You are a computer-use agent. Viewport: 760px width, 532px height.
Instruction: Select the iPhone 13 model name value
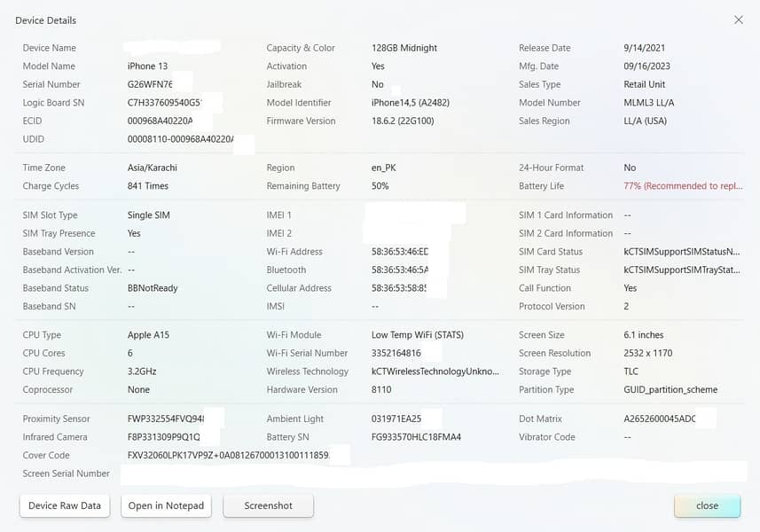pyautogui.click(x=147, y=66)
